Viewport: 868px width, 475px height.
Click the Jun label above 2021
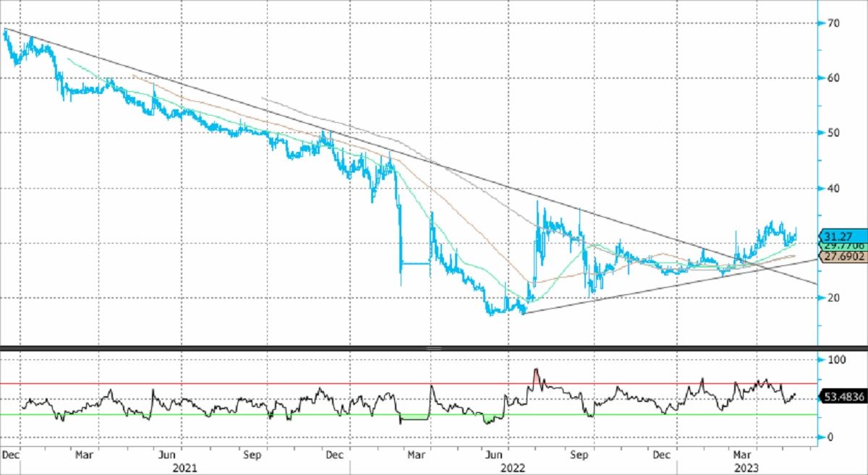coord(168,455)
